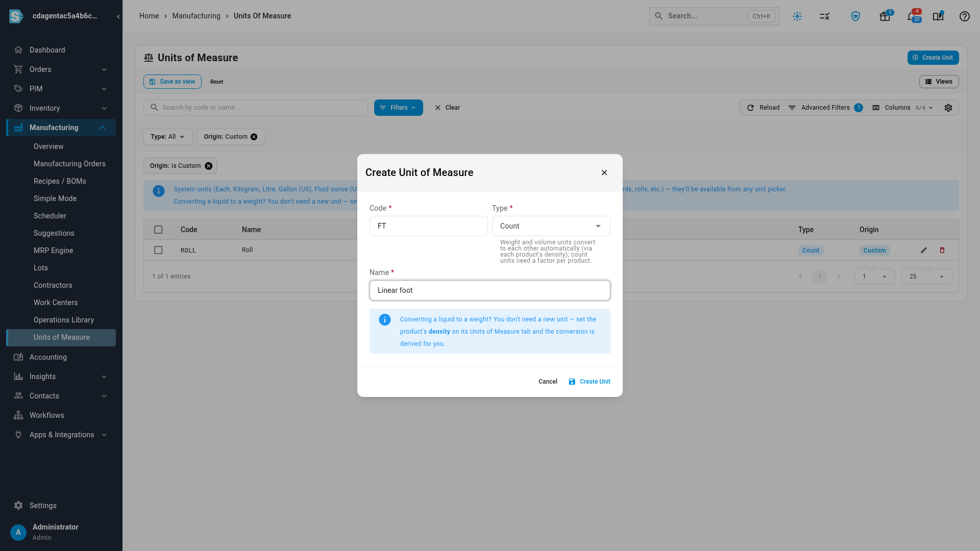
Task: Open the documentation book icon
Action: click(938, 16)
